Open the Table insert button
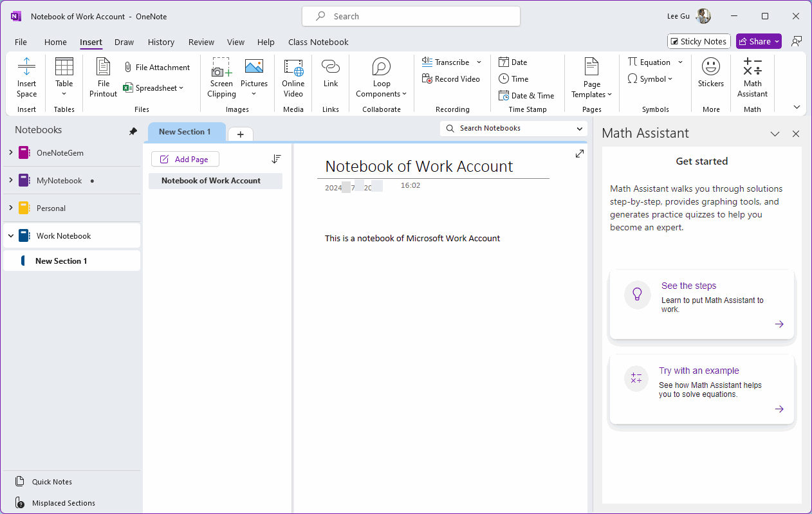Image resolution: width=812 pixels, height=514 pixels. [64, 77]
